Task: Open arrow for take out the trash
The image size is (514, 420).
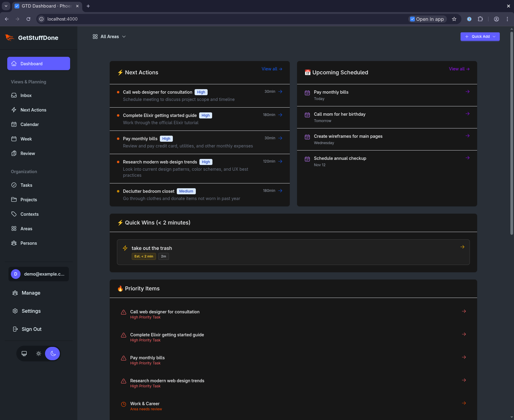Action: click(462, 247)
